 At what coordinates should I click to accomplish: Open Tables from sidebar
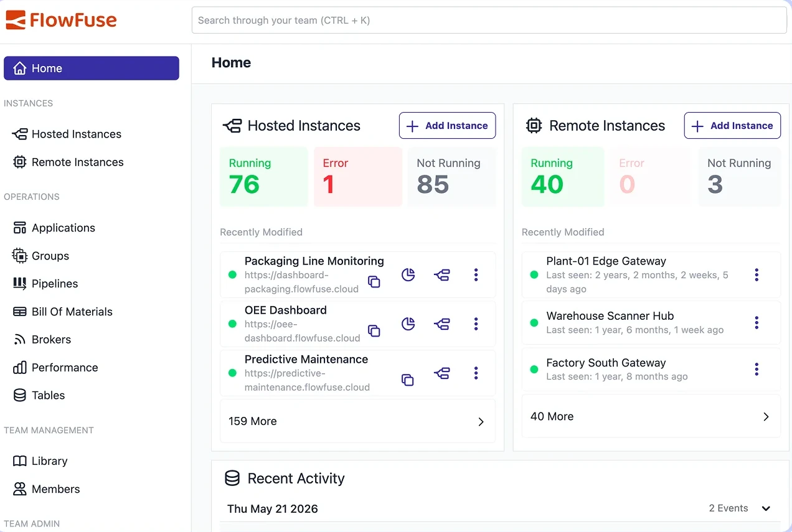point(49,395)
